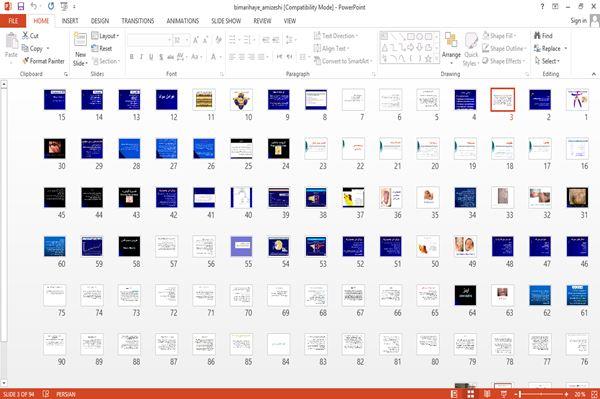This screenshot has height=399, width=600.
Task: Expand the Select dropdown in Editing
Action: click(547, 61)
